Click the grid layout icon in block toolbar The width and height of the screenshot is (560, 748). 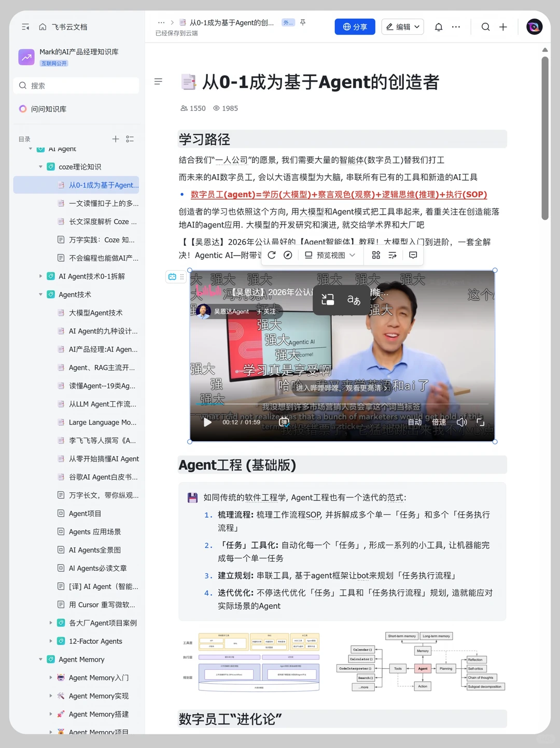pos(376,255)
